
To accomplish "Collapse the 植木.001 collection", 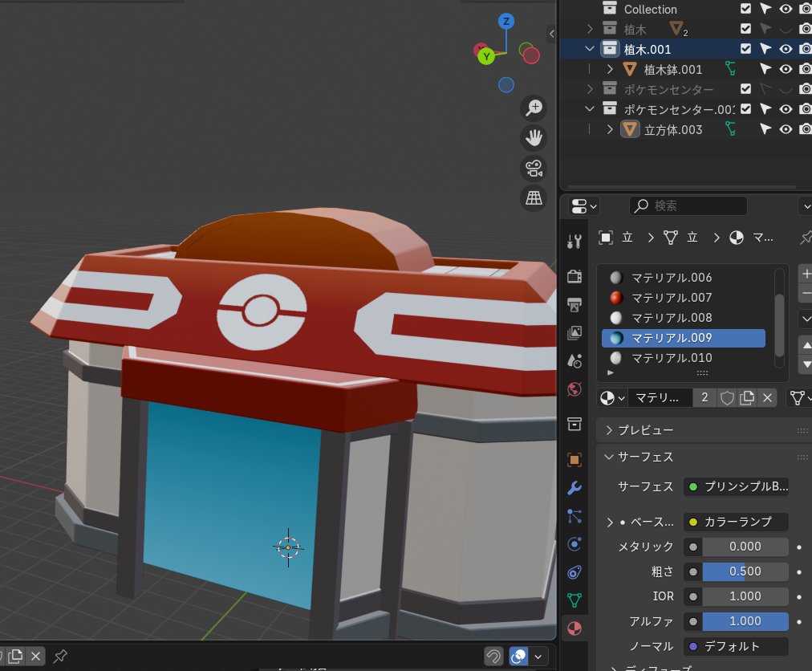I will coord(589,49).
